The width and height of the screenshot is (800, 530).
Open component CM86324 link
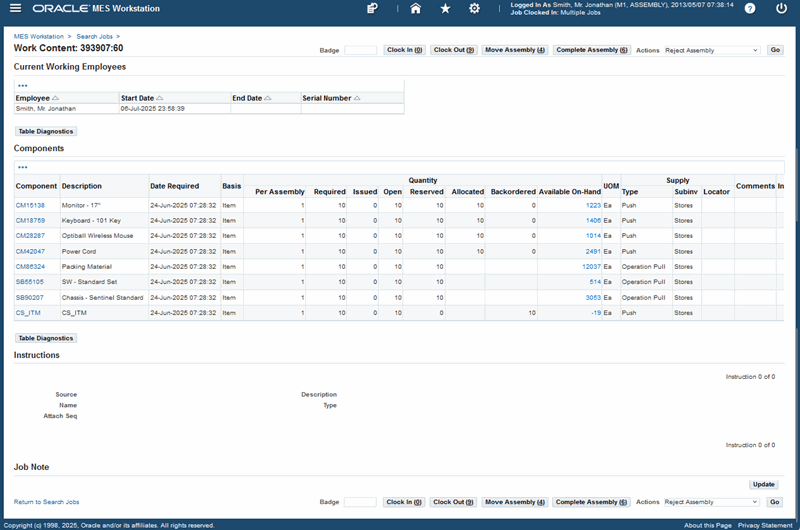pyautogui.click(x=30, y=267)
